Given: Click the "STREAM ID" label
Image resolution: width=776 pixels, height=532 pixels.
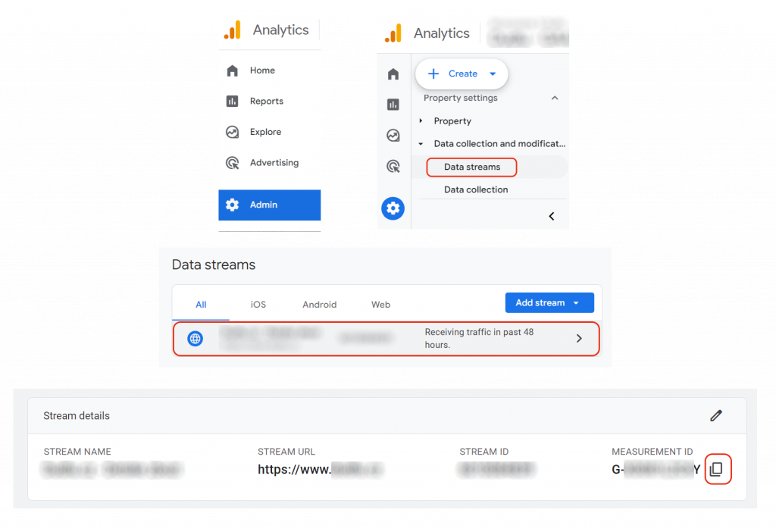Looking at the screenshot, I should pos(484,452).
